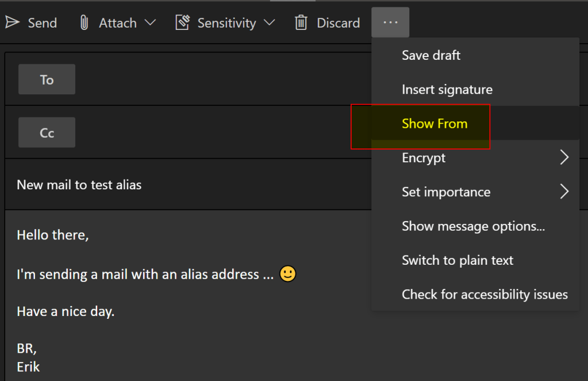This screenshot has width=588, height=381.
Task: Select Show From menu option
Action: tap(435, 124)
